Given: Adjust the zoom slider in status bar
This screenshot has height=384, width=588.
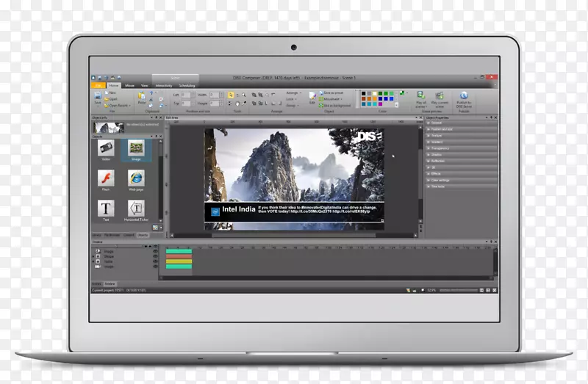Looking at the screenshot, I should pos(458,290).
